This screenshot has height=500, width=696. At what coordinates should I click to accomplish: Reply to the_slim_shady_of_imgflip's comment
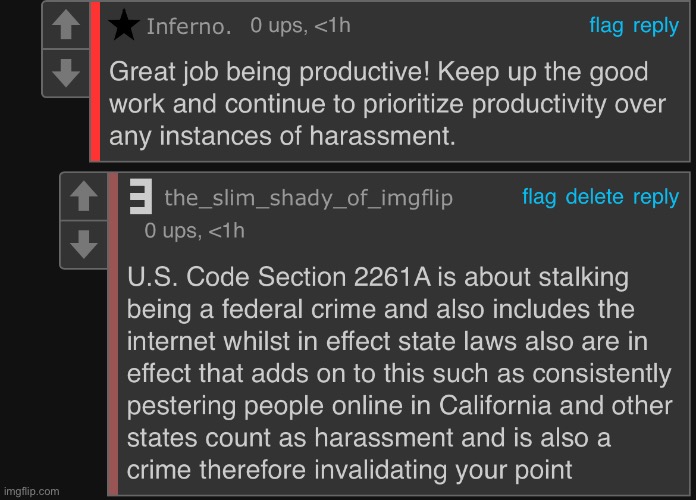tap(656, 198)
